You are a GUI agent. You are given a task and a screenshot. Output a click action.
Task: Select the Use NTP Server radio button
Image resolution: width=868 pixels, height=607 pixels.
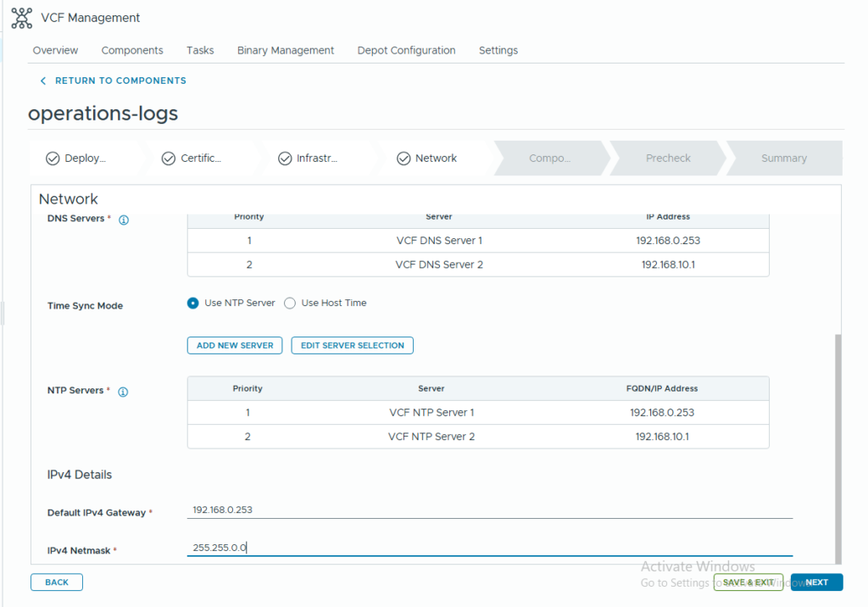(x=193, y=303)
